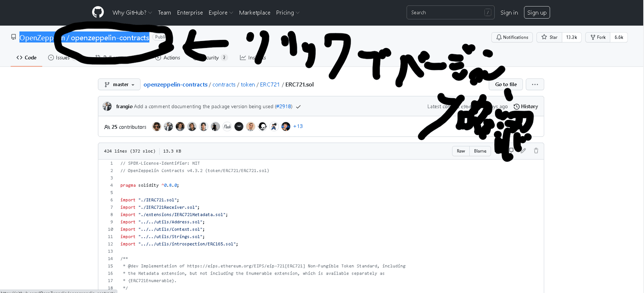Star the openzeppelin-contracts repository
Screen dimensions: 644x293
pyautogui.click(x=549, y=37)
